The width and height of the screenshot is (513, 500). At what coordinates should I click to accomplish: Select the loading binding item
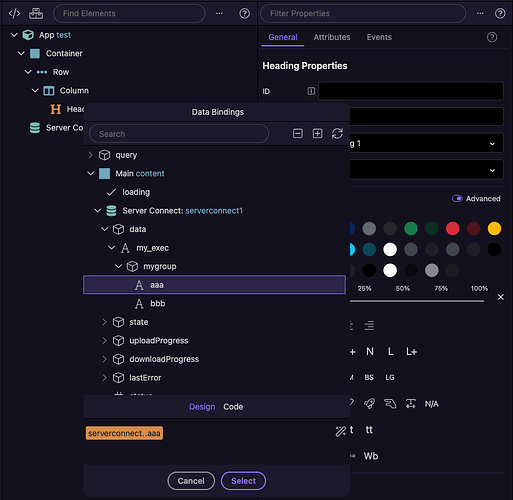pyautogui.click(x=136, y=192)
